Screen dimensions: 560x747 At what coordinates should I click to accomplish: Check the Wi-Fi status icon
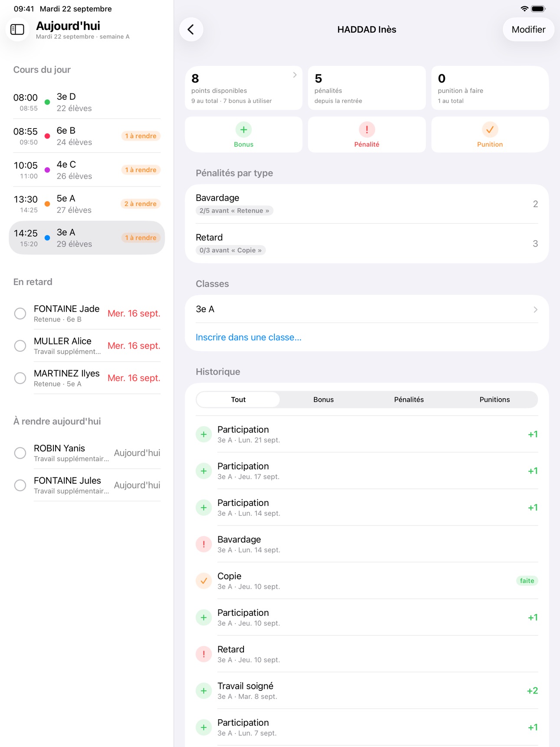[524, 9]
